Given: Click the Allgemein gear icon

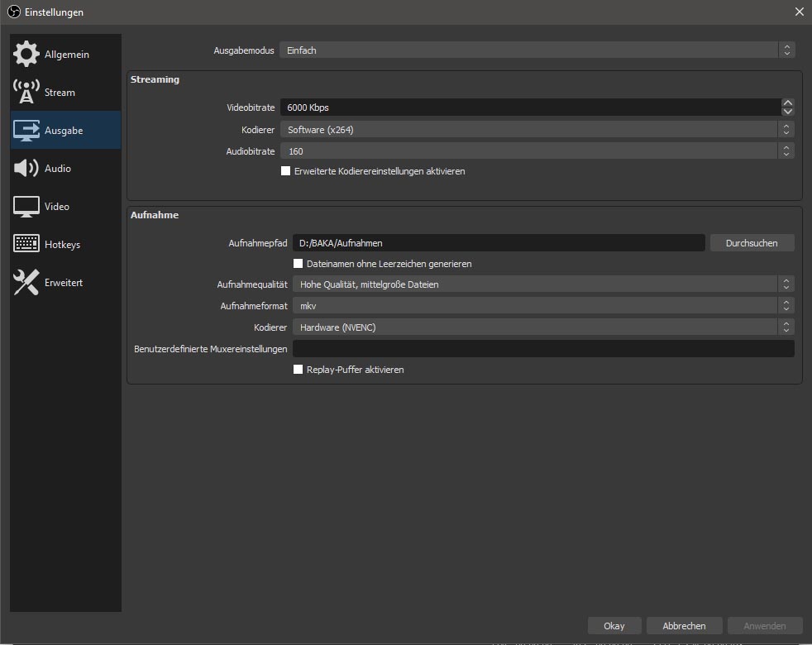Looking at the screenshot, I should pos(26,55).
